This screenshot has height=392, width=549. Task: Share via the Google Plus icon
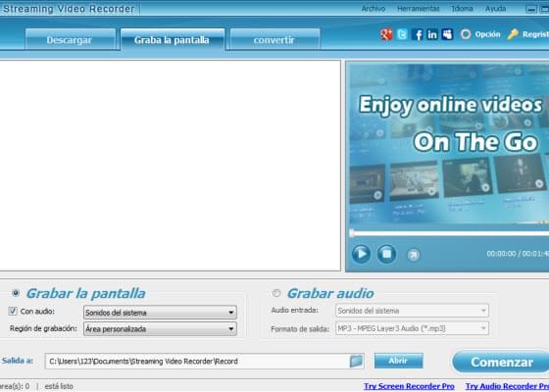pyautogui.click(x=386, y=34)
